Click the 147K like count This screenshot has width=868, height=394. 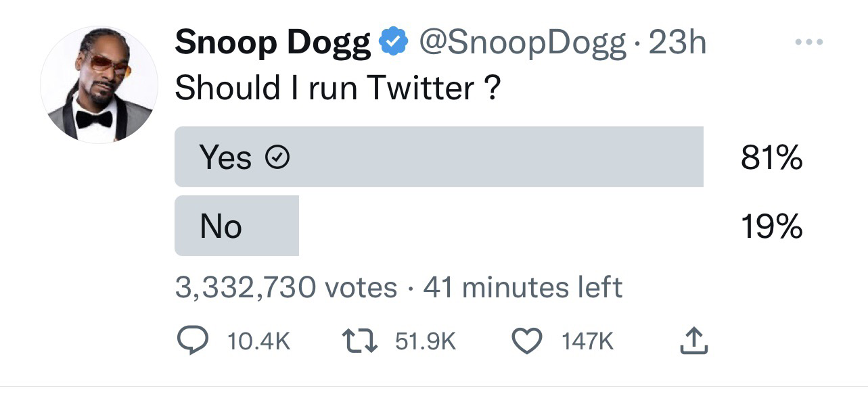(x=587, y=342)
